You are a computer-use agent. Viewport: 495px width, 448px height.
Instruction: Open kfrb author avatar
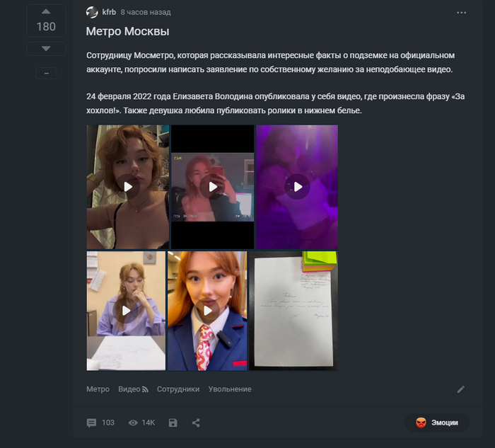pos(92,12)
